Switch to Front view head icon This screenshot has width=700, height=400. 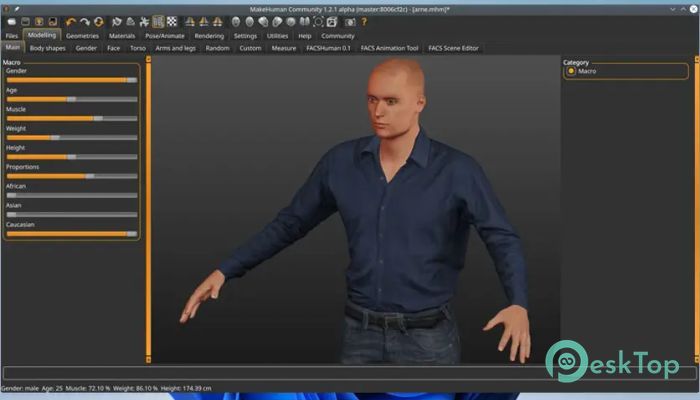click(x=236, y=21)
